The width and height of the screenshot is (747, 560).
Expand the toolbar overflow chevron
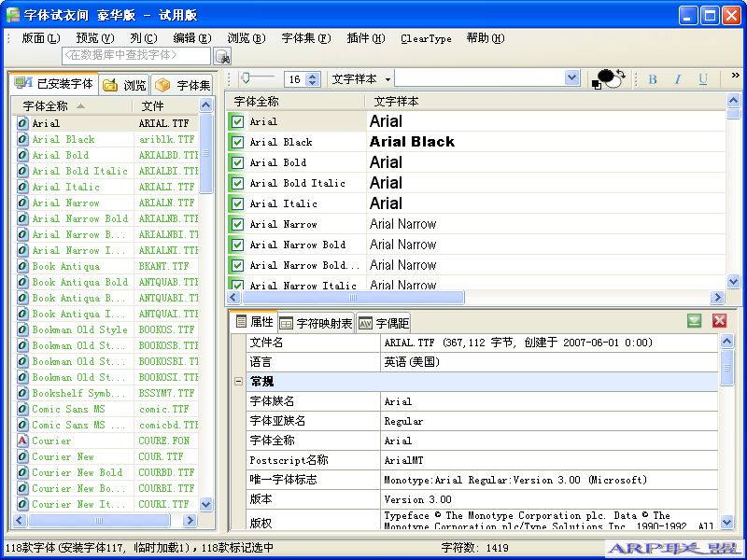click(735, 77)
